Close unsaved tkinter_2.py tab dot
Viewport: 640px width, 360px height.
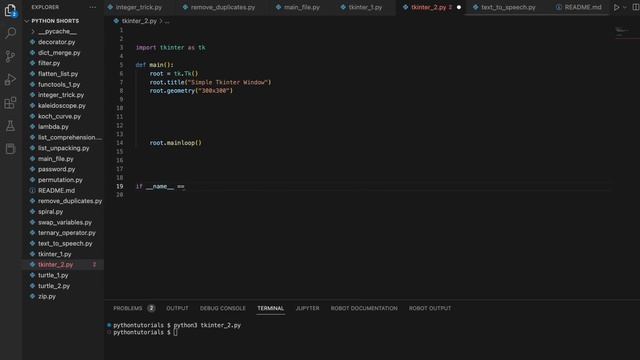(x=459, y=7)
